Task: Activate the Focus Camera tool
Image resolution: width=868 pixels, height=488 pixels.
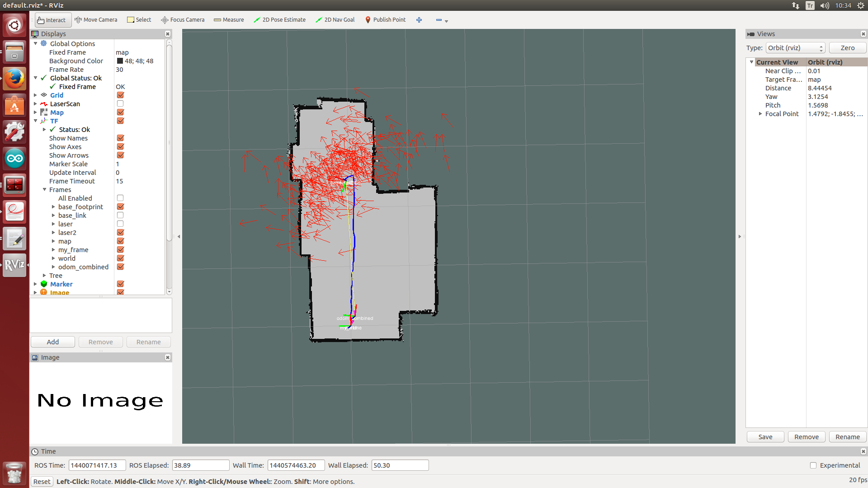Action: [x=183, y=20]
